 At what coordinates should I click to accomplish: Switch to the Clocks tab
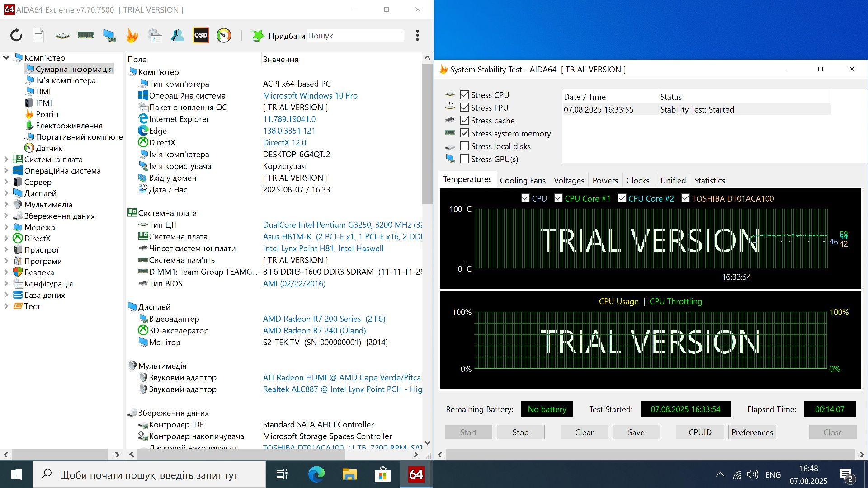[x=637, y=180]
